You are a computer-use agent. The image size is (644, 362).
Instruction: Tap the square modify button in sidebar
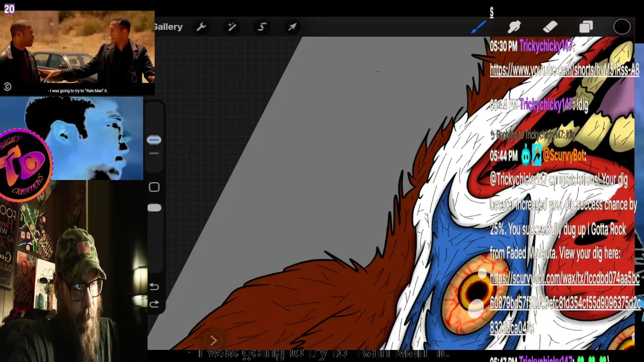coord(154,187)
